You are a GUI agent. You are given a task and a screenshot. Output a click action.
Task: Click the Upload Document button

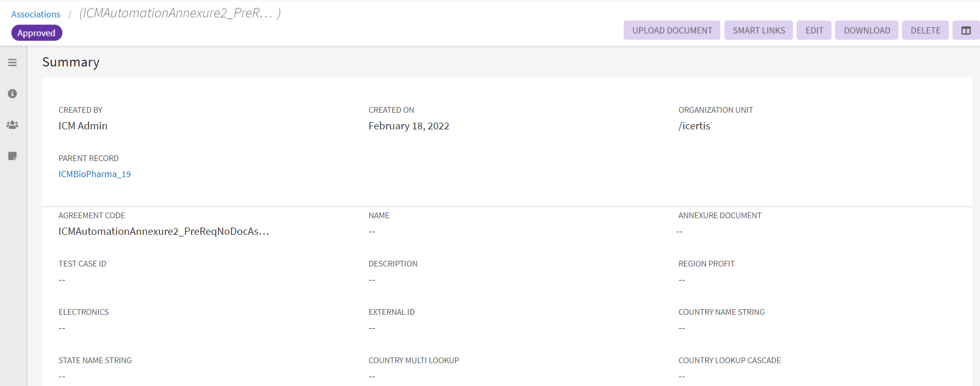coord(672,31)
